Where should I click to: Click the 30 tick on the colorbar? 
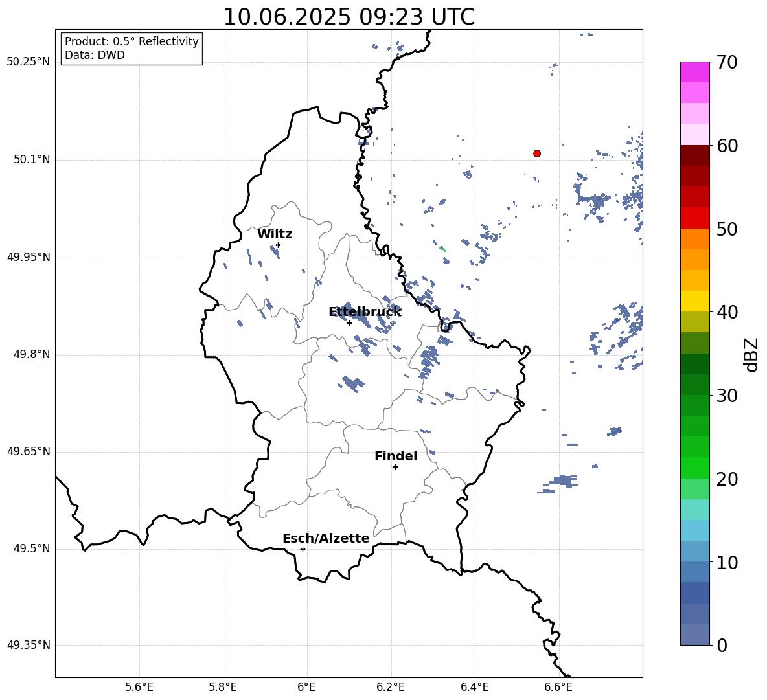[x=727, y=396]
